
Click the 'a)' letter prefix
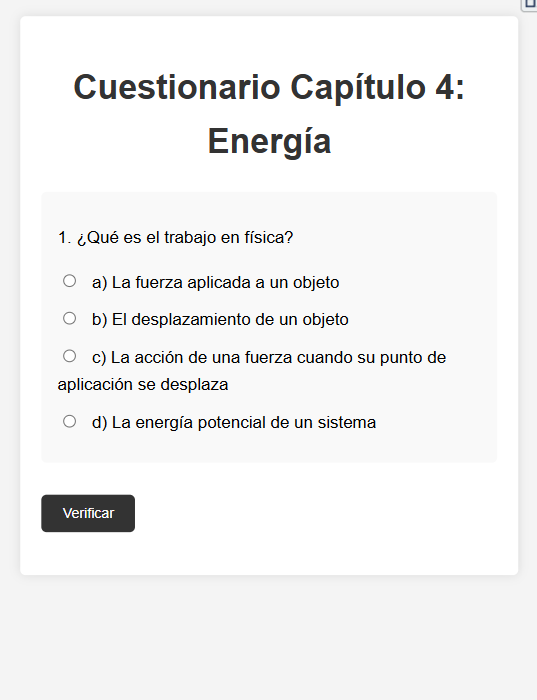(100, 283)
